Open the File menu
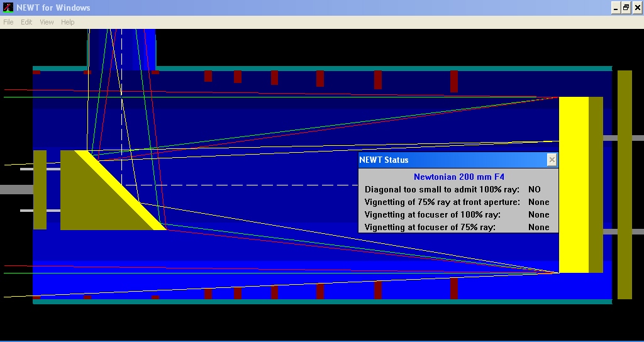 [x=8, y=22]
